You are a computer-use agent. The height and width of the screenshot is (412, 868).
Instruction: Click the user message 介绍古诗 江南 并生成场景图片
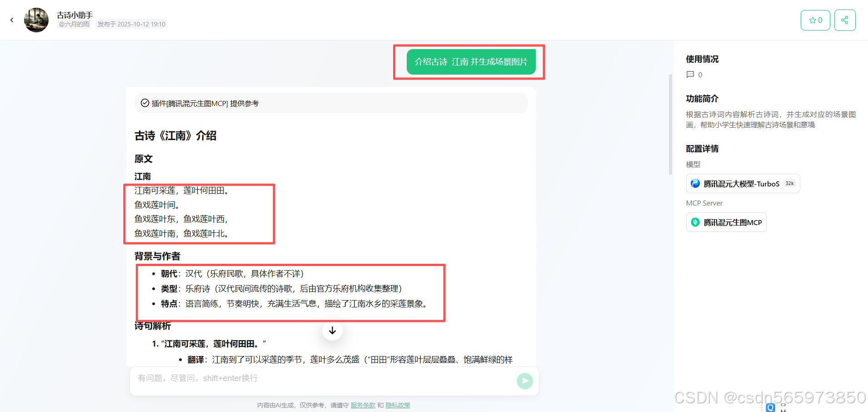[x=471, y=62]
